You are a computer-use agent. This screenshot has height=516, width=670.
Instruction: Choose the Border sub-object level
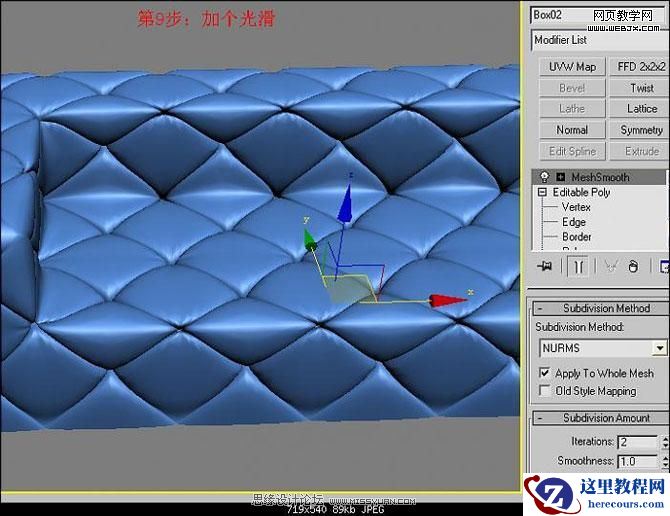pos(576,237)
